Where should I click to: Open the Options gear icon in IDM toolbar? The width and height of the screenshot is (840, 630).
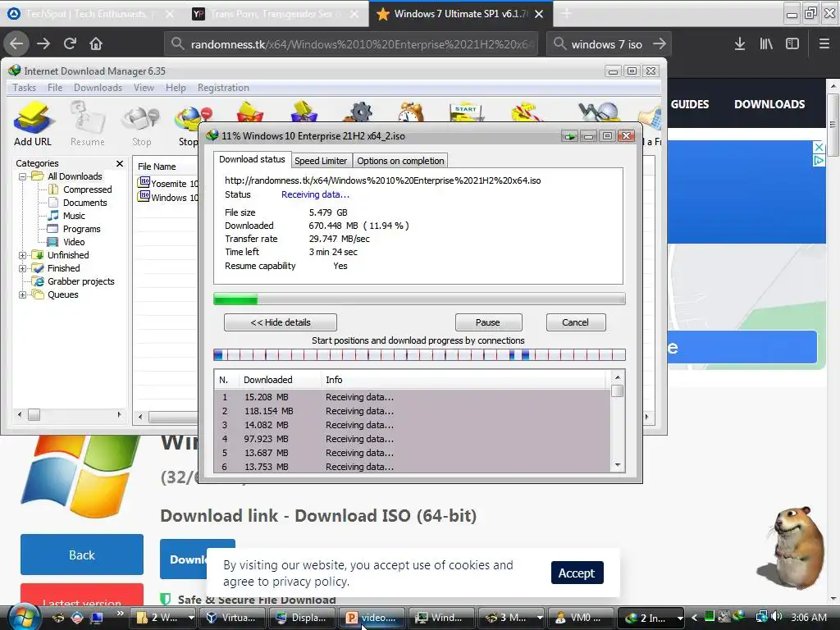tap(360, 112)
